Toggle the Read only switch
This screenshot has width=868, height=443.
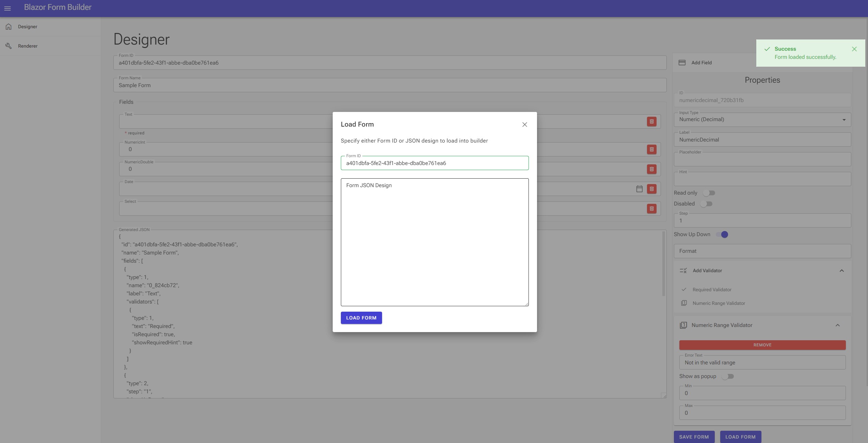pyautogui.click(x=709, y=193)
